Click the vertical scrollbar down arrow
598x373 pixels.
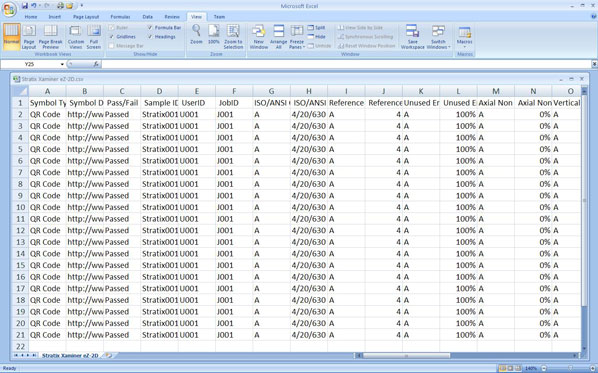pos(584,348)
